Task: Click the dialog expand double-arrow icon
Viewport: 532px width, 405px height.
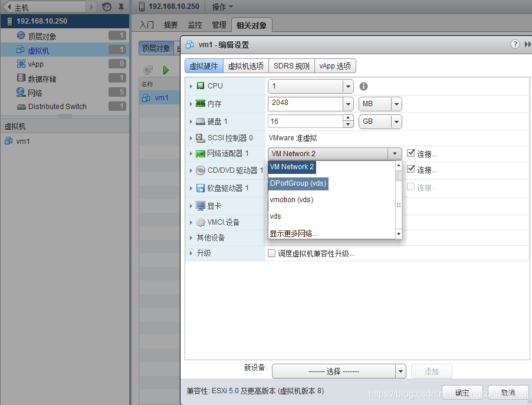Action: tap(527, 44)
